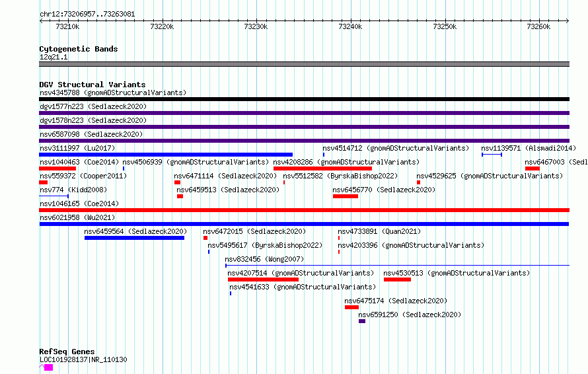Open nsv6472015 (Sedlazeck2020) label
588x374 pixels.
pos(254,231)
